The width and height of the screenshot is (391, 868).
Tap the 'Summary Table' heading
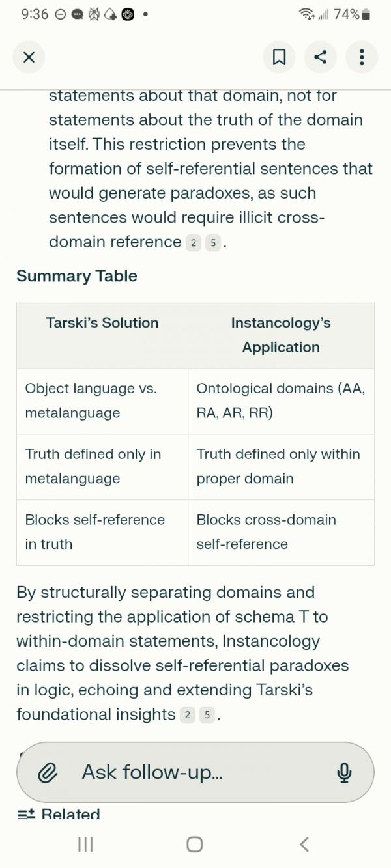77,276
